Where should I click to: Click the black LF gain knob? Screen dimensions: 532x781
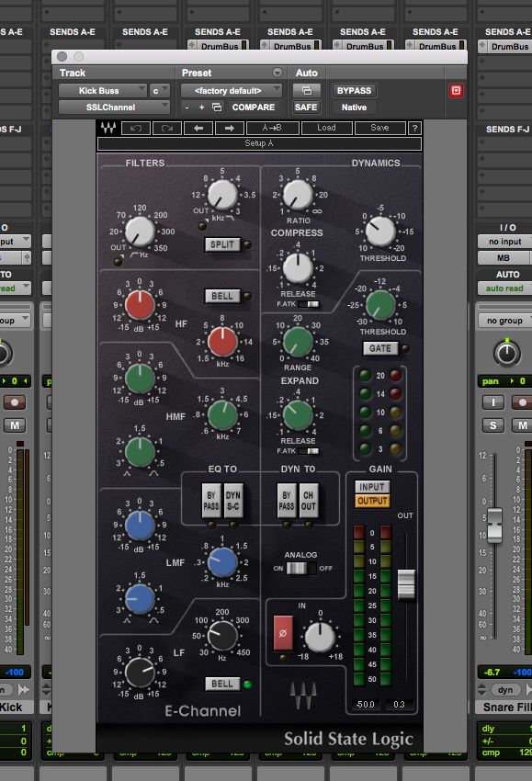(140, 672)
